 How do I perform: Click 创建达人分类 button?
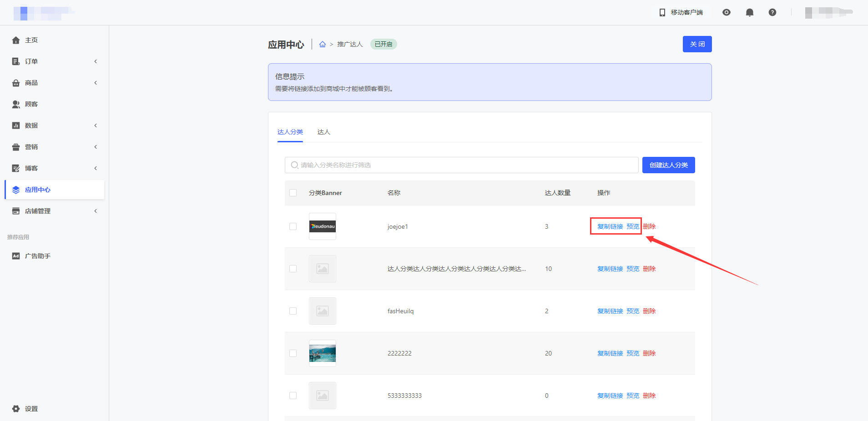[x=669, y=165]
